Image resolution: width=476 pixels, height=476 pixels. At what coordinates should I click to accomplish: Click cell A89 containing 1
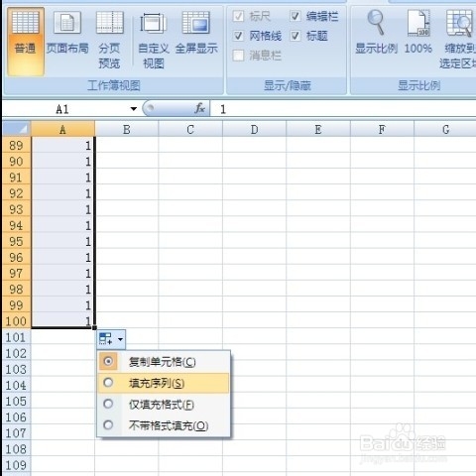coord(62,145)
